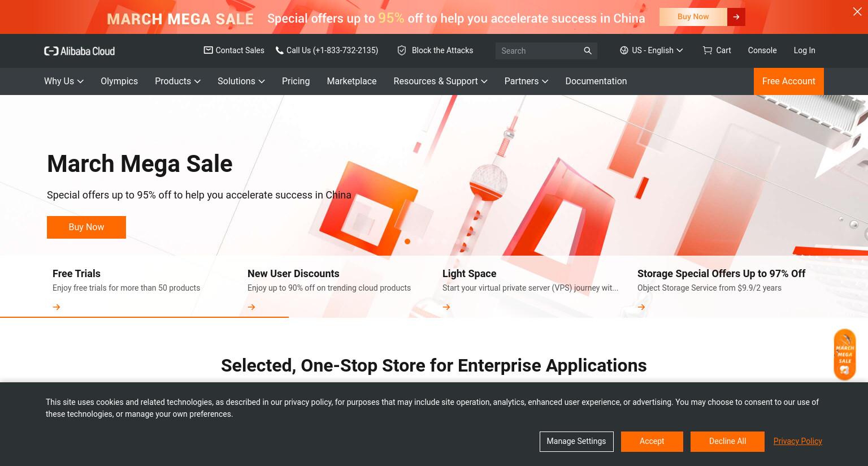Click the shopping cart icon
This screenshot has width=868, height=466.
[x=707, y=50]
